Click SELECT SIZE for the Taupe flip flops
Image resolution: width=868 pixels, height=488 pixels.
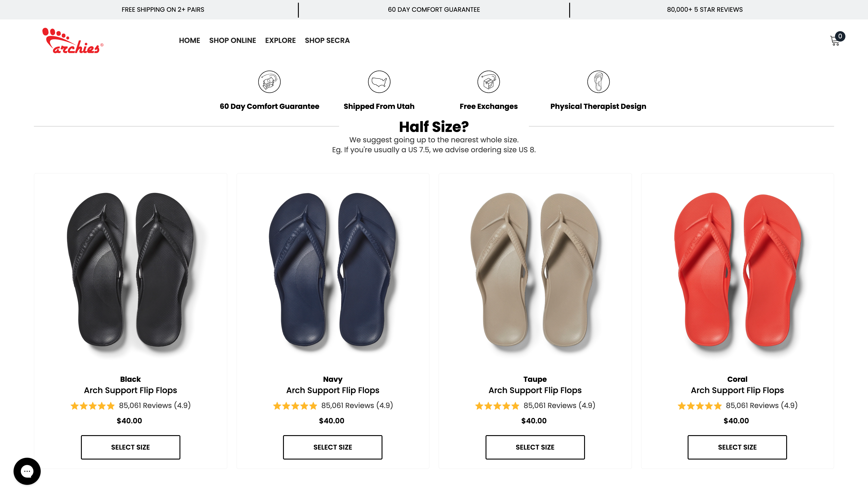tap(535, 447)
